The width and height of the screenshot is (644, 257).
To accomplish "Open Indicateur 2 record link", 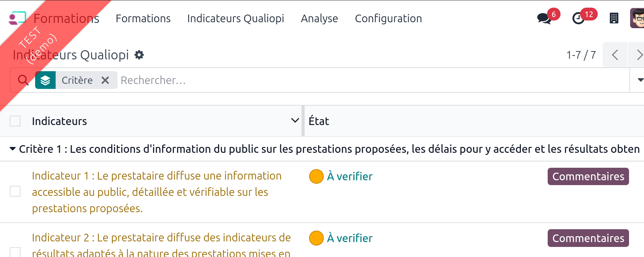I will (161, 245).
